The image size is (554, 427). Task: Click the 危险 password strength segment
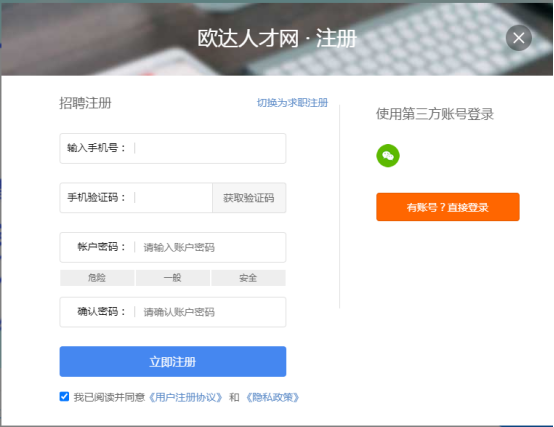[x=97, y=278]
